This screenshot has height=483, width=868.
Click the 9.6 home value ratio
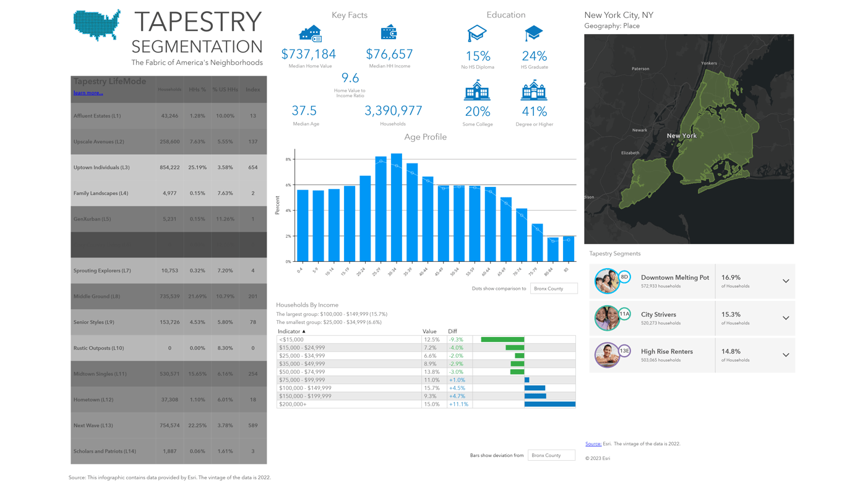click(x=350, y=78)
